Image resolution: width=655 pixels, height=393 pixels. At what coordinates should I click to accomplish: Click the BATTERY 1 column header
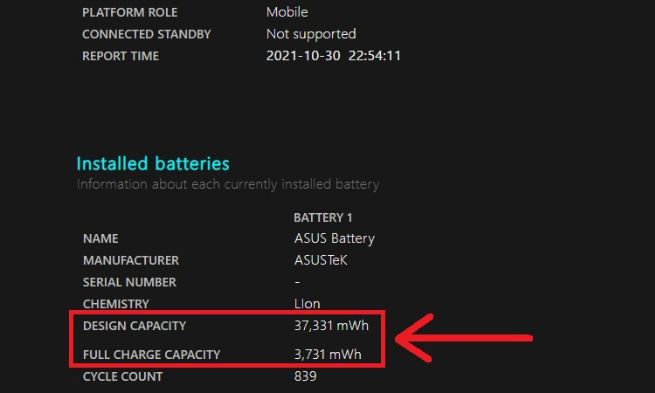(x=323, y=218)
